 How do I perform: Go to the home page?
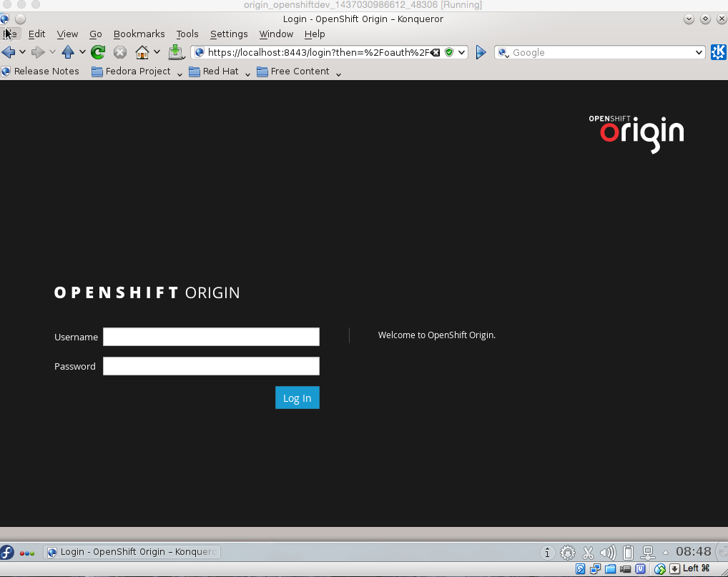coord(144,51)
